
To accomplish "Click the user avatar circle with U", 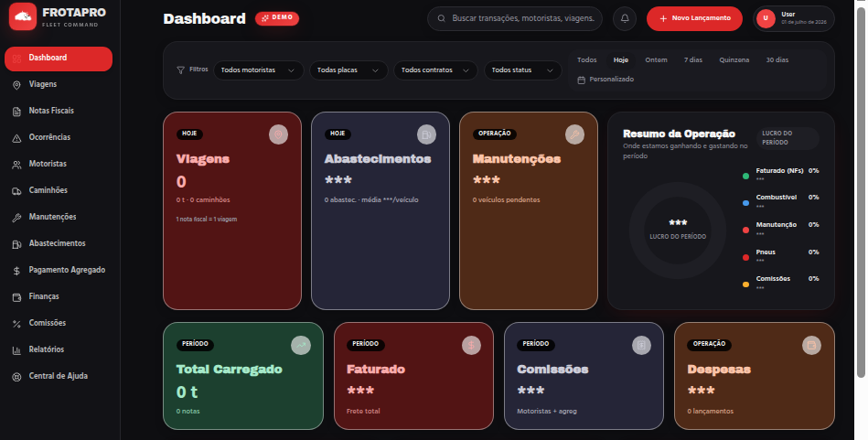I will (766, 18).
